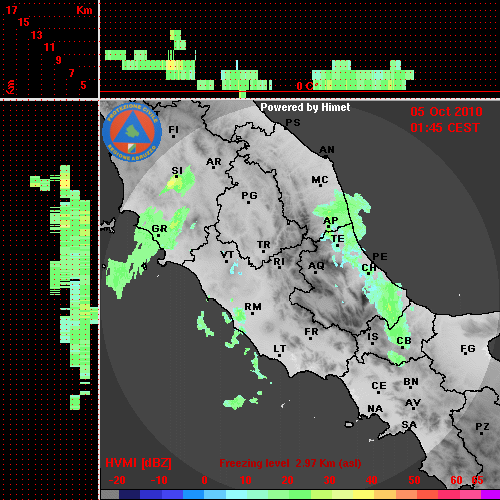This screenshot has width=500, height=500.
Task: Select the FI city marker on the map
Action: pyautogui.click(x=173, y=136)
